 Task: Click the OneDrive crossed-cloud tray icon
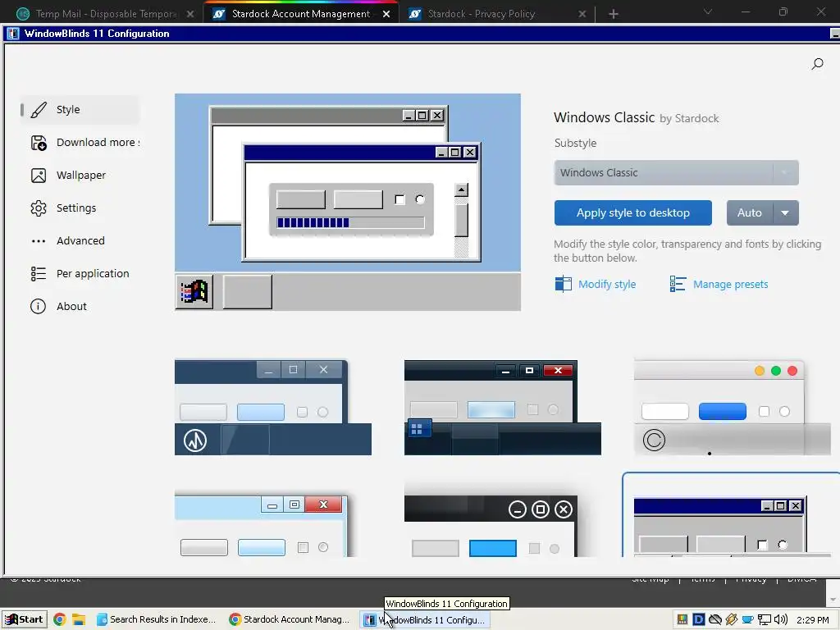point(715,620)
